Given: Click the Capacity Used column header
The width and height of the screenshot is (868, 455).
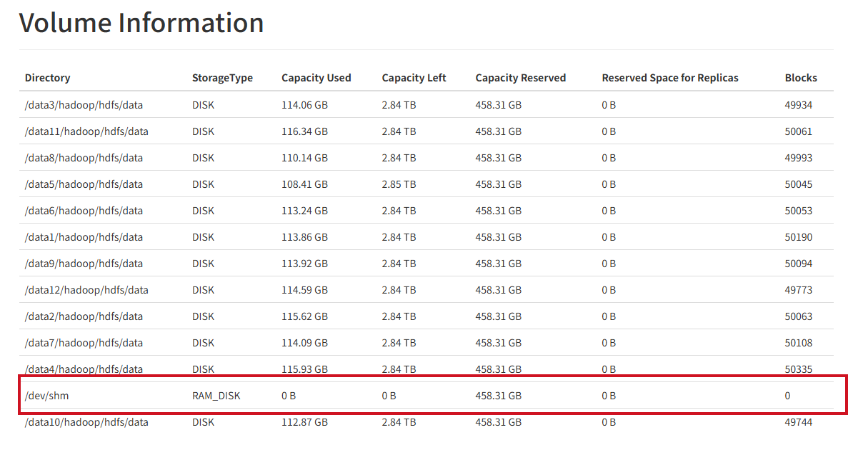Looking at the screenshot, I should pyautogui.click(x=316, y=78).
